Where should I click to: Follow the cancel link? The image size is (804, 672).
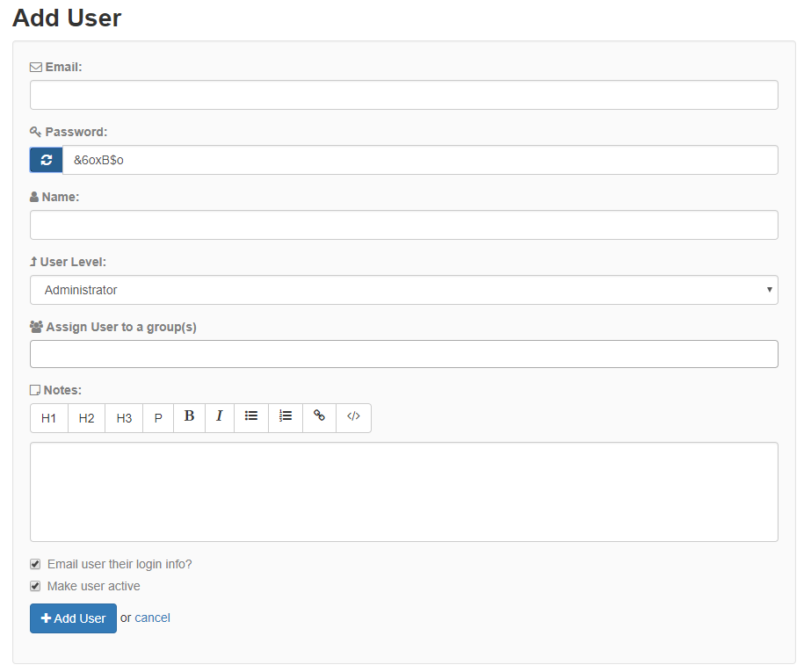pyautogui.click(x=152, y=618)
